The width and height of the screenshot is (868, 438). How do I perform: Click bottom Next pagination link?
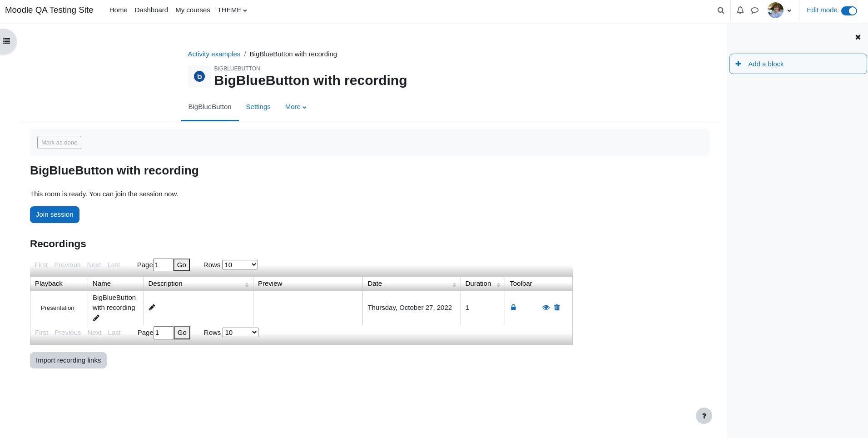pos(94,333)
